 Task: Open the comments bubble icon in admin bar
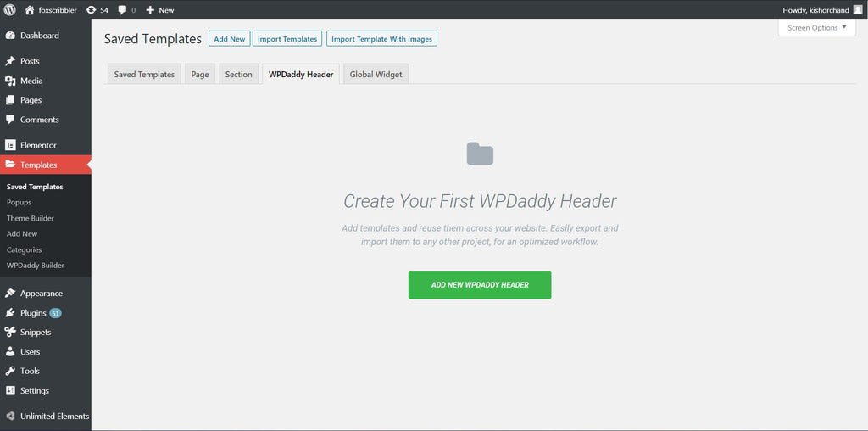(122, 10)
